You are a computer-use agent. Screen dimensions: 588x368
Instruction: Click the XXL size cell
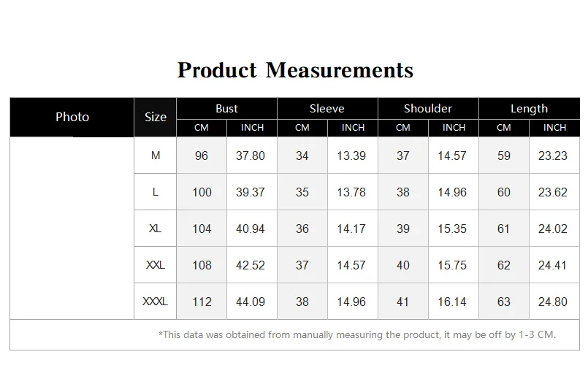(156, 265)
